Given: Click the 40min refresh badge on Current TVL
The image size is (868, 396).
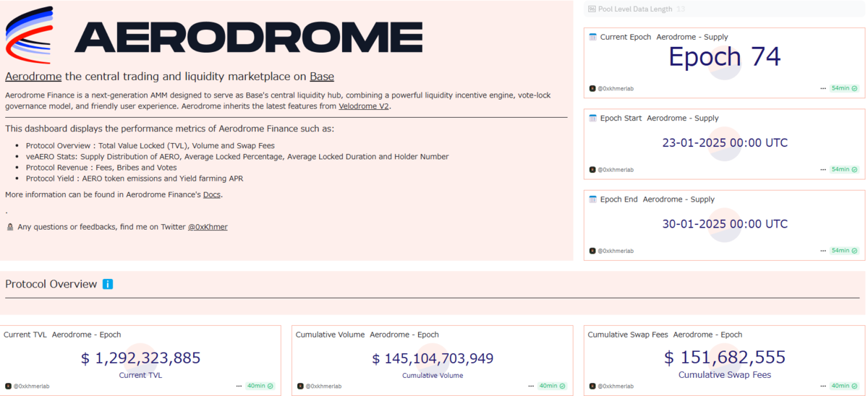Looking at the screenshot, I should 260,386.
